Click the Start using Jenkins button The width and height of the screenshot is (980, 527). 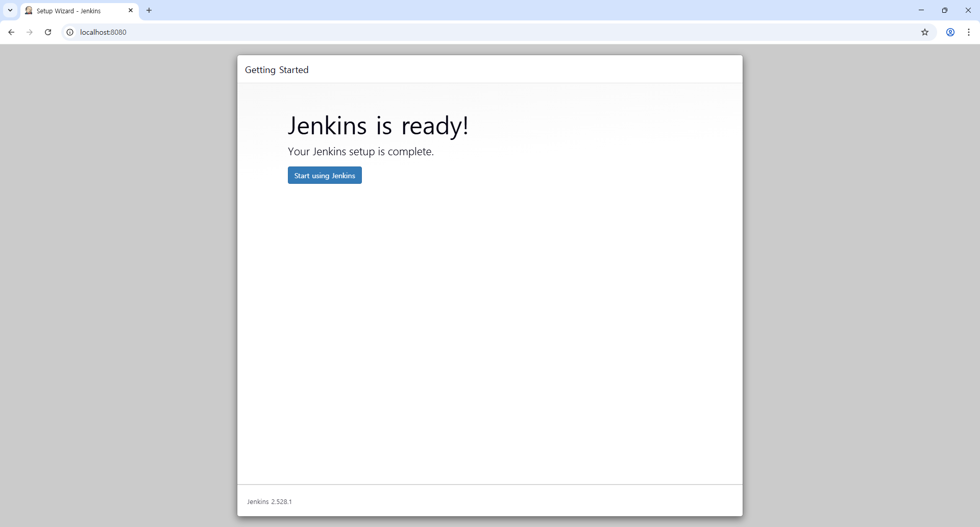pos(325,175)
